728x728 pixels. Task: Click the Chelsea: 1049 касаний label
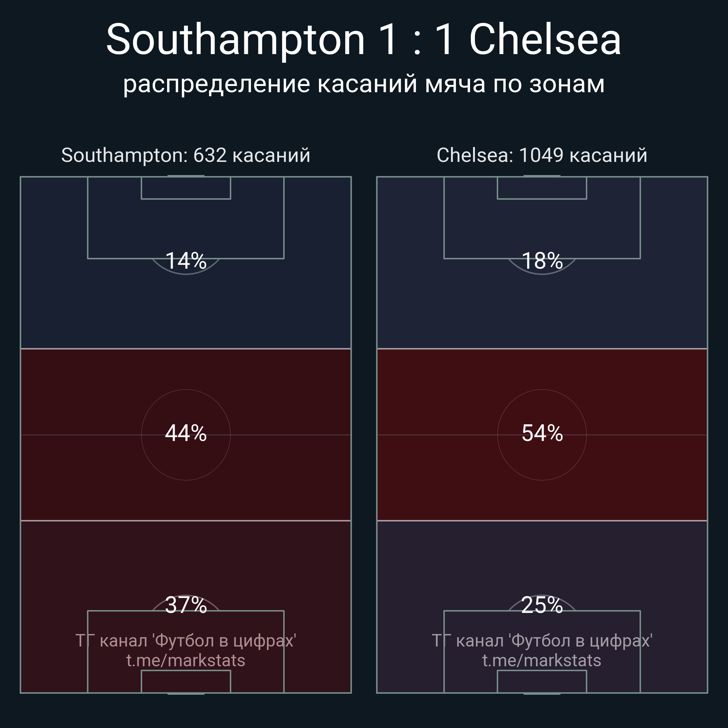point(541,155)
